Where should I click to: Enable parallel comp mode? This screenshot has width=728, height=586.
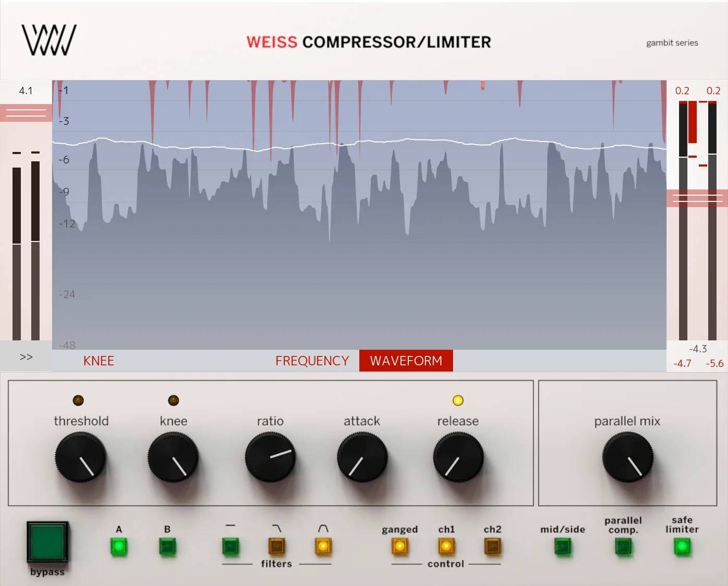(623, 547)
